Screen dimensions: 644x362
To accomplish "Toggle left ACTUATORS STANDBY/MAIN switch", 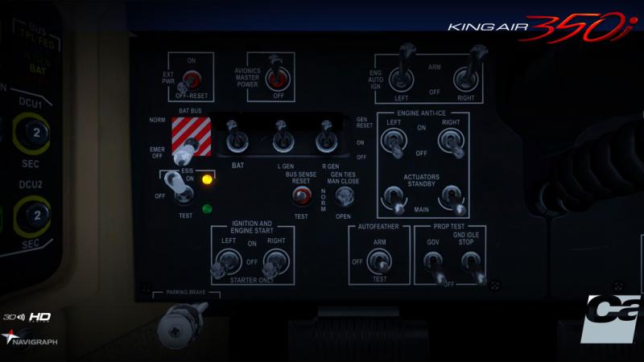I will [x=395, y=200].
